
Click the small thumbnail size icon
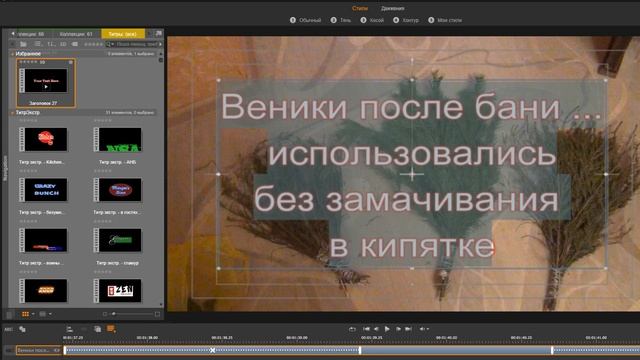pyautogui.click(x=105, y=314)
